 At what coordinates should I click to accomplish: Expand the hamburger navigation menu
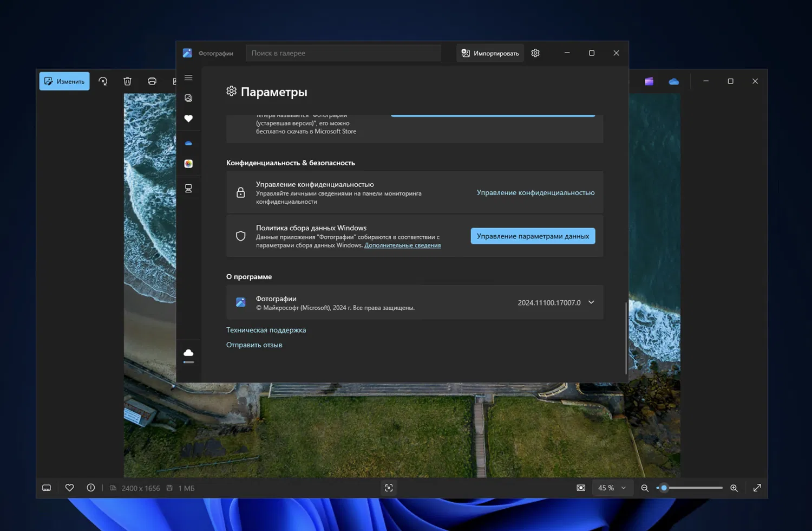pyautogui.click(x=188, y=77)
